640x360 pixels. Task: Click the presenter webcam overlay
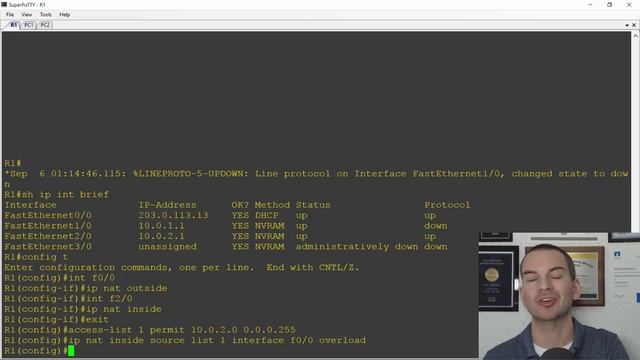[559, 296]
